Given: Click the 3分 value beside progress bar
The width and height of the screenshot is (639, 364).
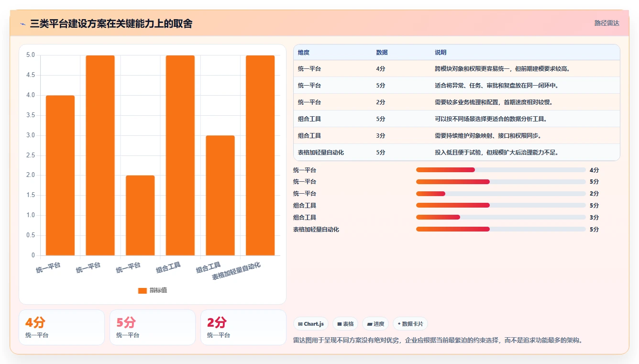Looking at the screenshot, I should click(594, 218).
